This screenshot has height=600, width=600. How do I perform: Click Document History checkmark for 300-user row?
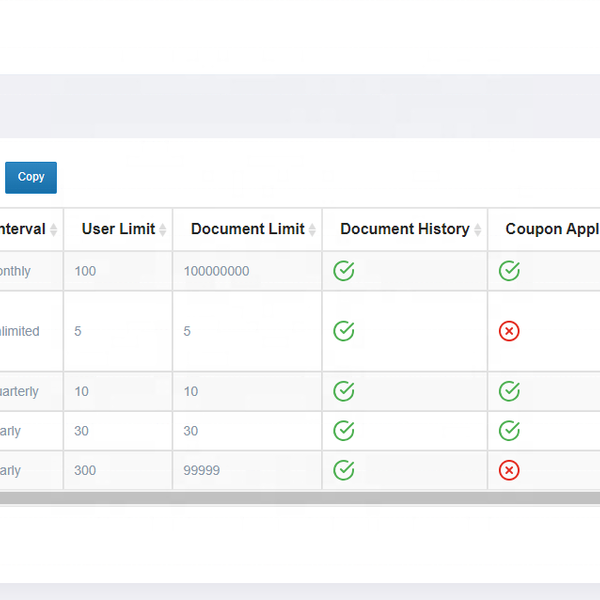[344, 470]
